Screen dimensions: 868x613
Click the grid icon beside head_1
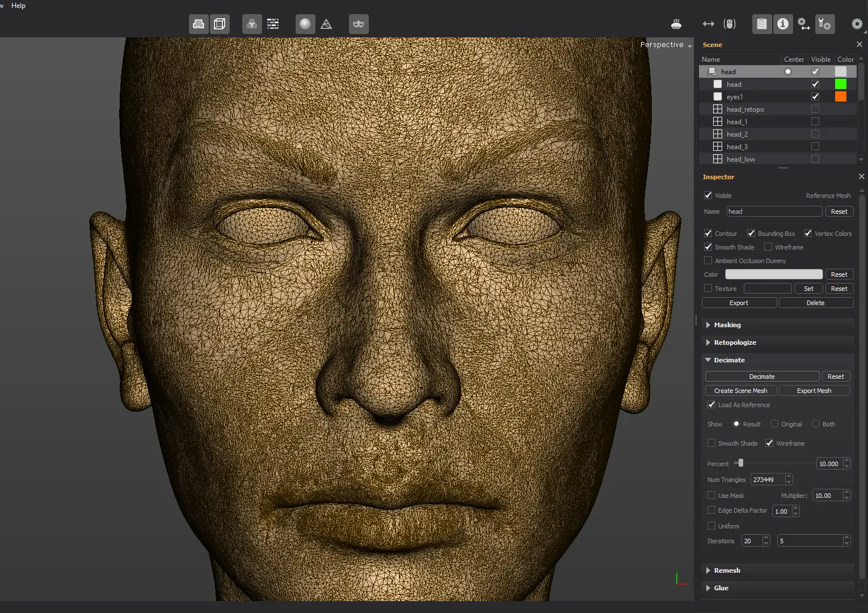(x=718, y=121)
